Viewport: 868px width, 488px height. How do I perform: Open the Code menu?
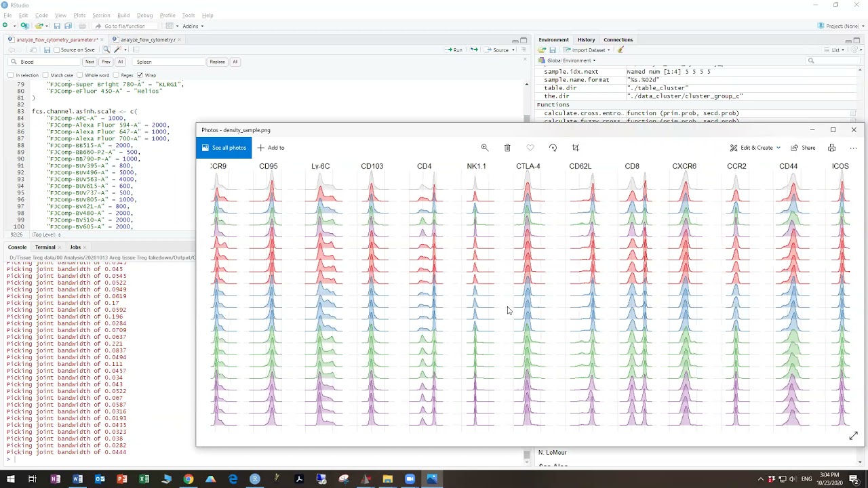(41, 15)
